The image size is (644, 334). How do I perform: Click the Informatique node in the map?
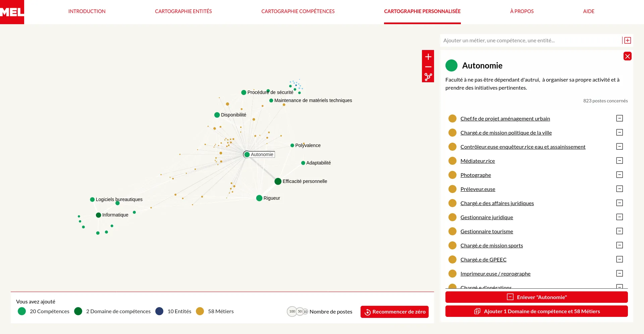(x=98, y=215)
